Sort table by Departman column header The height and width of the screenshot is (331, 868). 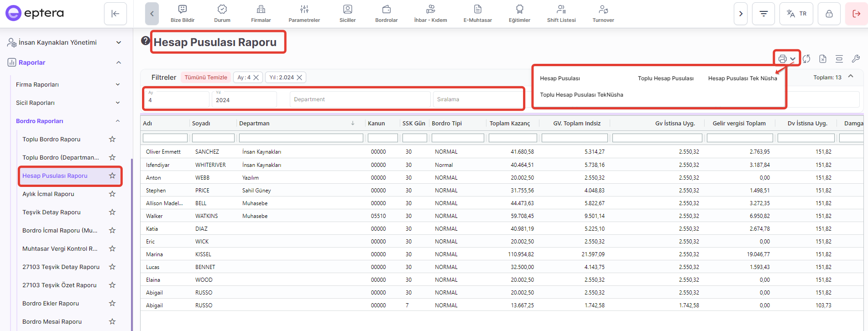point(254,124)
